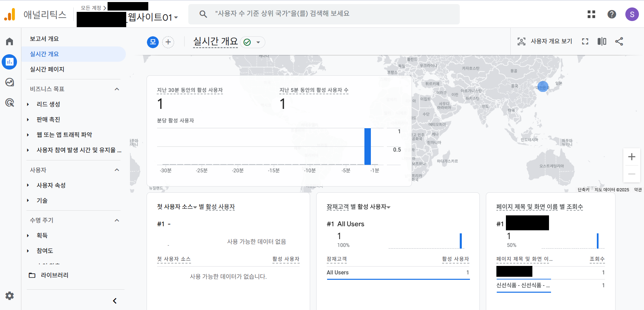This screenshot has height=310, width=644.
Task: Open the Reports icon in left rail
Action: coord(10,62)
